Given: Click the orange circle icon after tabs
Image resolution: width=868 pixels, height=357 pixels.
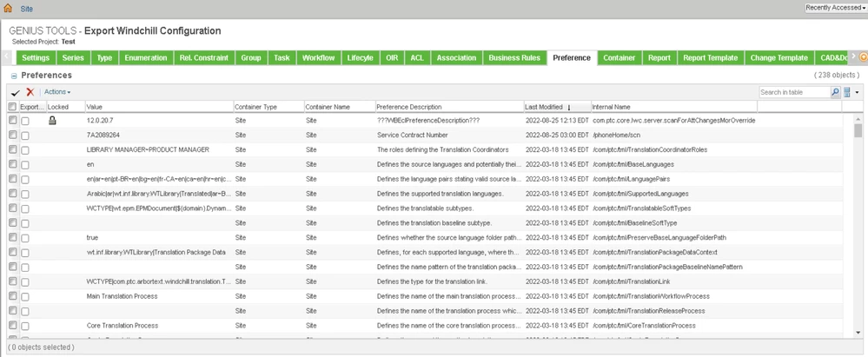Looking at the screenshot, I should pos(863,57).
